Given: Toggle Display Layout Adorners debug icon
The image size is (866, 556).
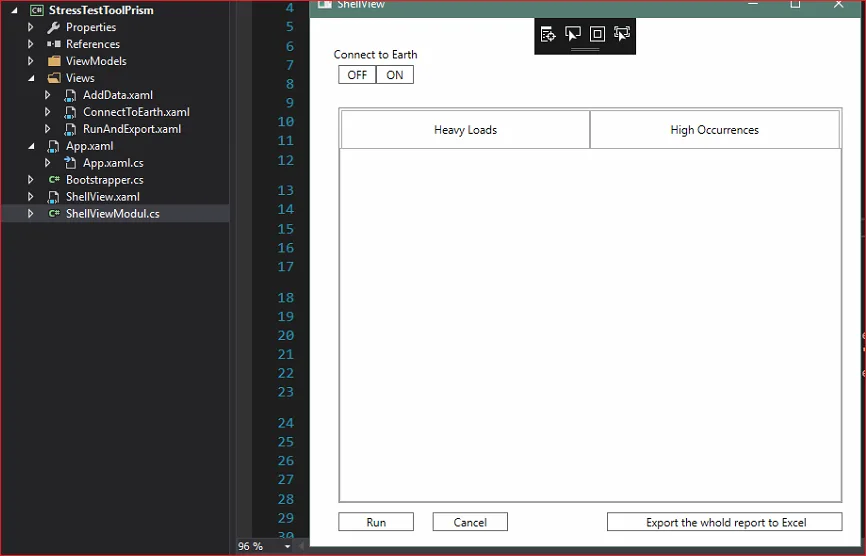Looking at the screenshot, I should (x=597, y=34).
